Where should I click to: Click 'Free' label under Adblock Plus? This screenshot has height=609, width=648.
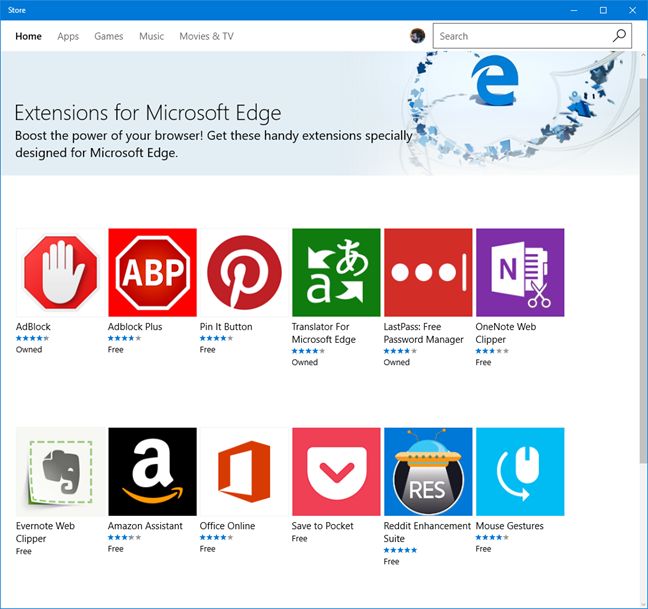pos(115,350)
